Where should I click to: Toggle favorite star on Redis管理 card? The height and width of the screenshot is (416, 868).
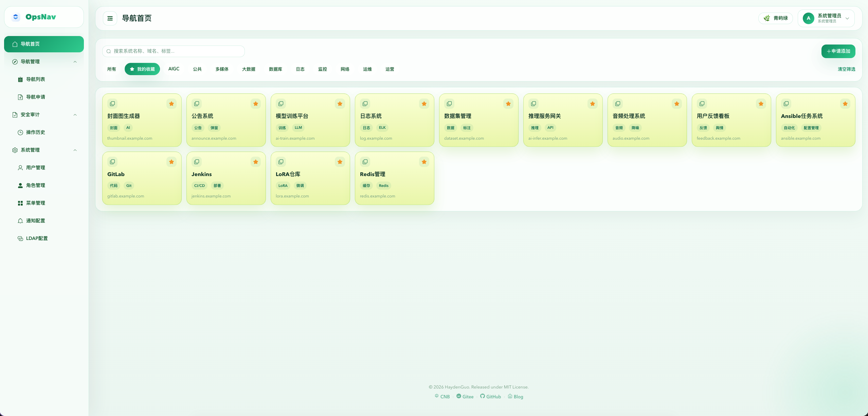tap(424, 162)
